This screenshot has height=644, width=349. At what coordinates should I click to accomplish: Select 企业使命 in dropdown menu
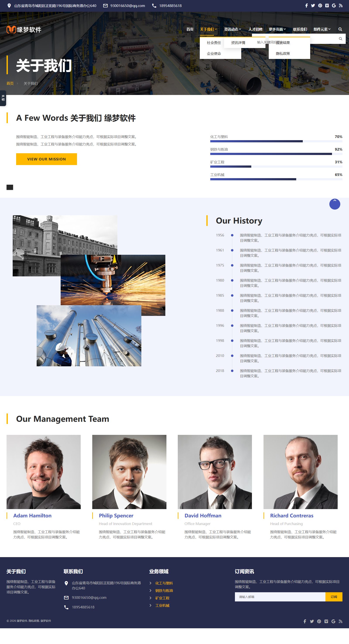click(x=214, y=53)
